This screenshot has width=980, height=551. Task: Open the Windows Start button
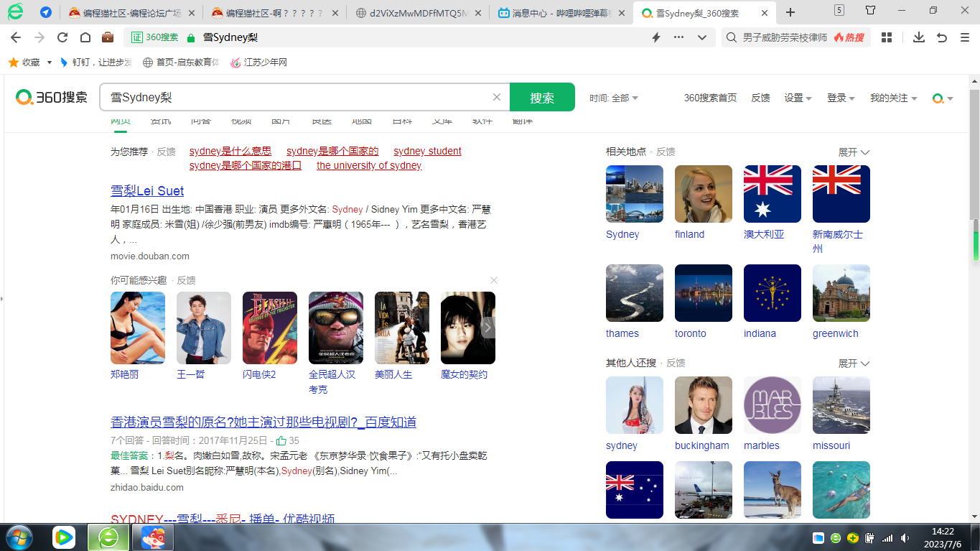(x=19, y=537)
